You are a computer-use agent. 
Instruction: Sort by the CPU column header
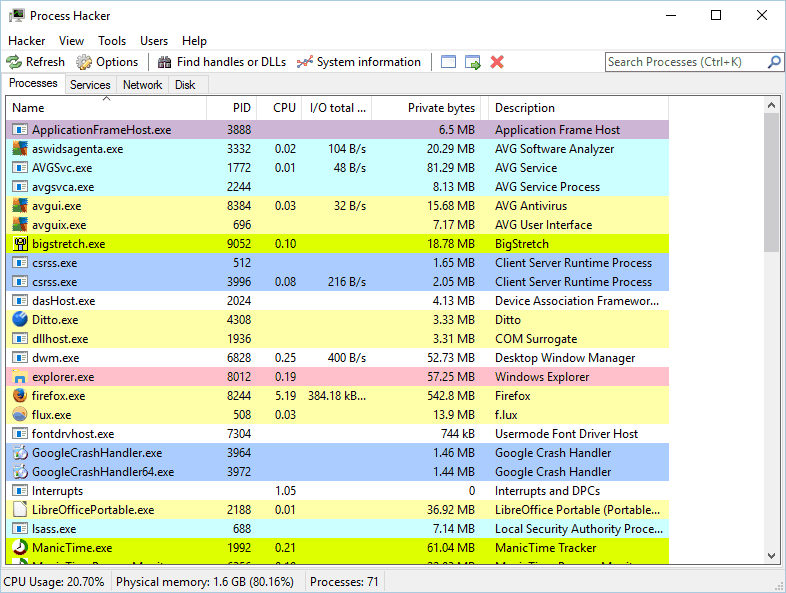tap(284, 108)
